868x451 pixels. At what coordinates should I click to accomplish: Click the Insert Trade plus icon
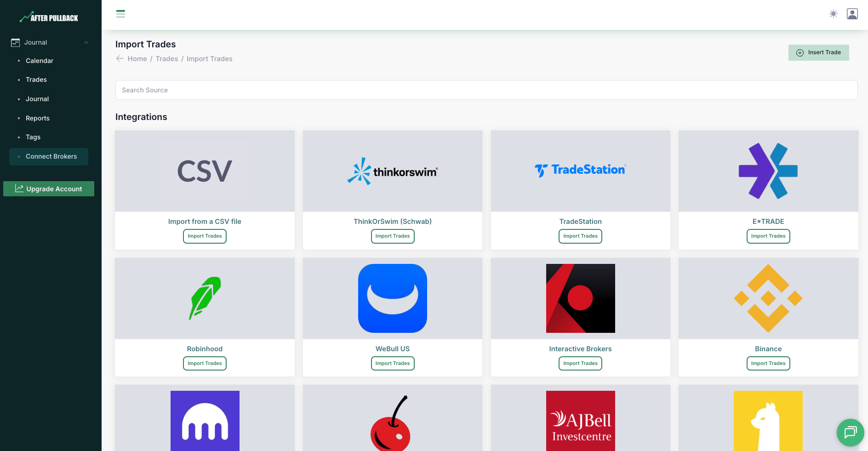coord(800,52)
